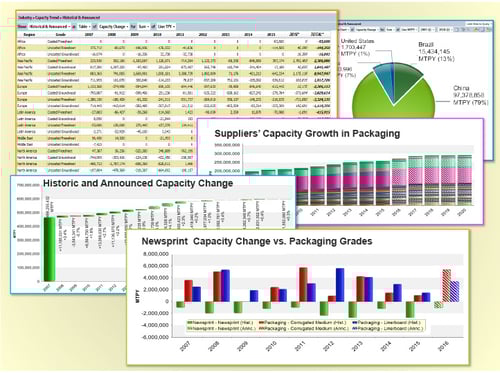Open the 'Historical & Announced' show dropdown in table window

pyautogui.click(x=49, y=26)
